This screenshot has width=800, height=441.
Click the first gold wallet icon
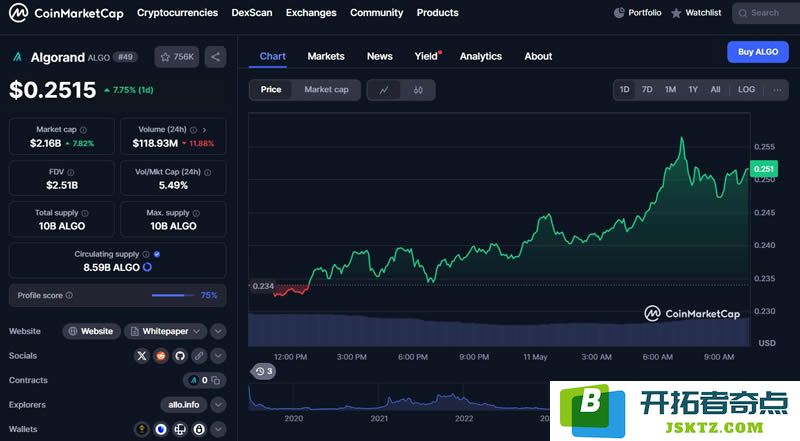[x=142, y=429]
